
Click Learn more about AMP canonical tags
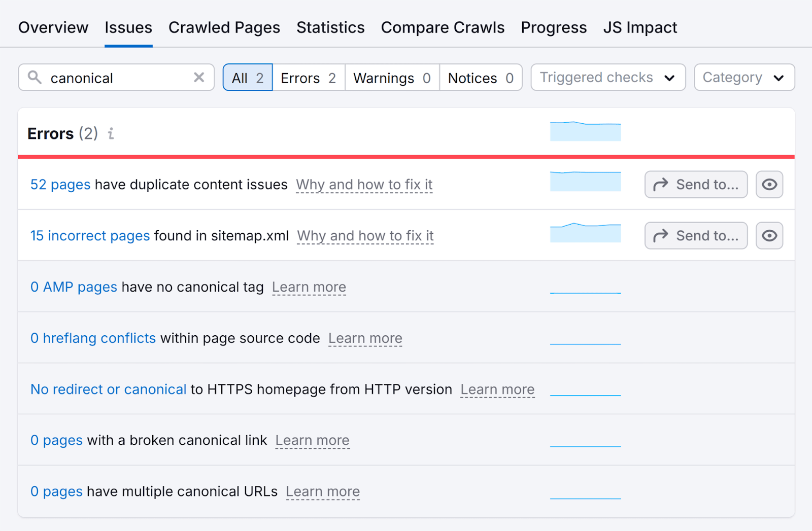tap(309, 287)
